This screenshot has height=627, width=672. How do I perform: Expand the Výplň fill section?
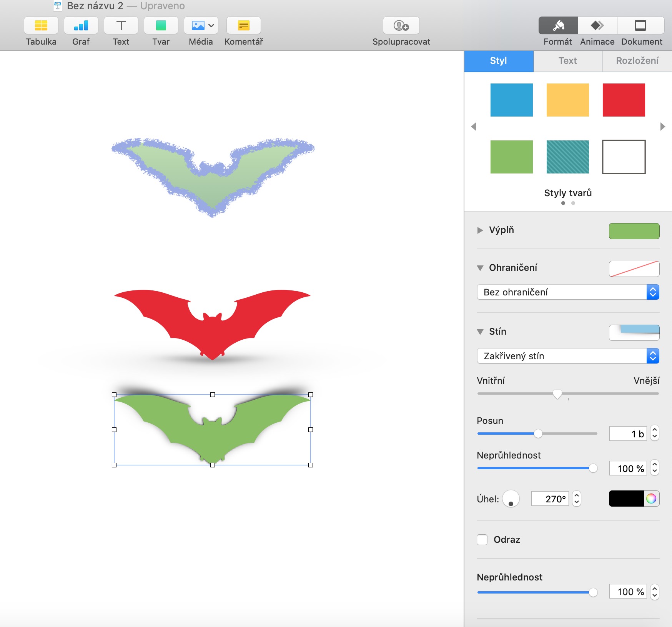(x=480, y=230)
